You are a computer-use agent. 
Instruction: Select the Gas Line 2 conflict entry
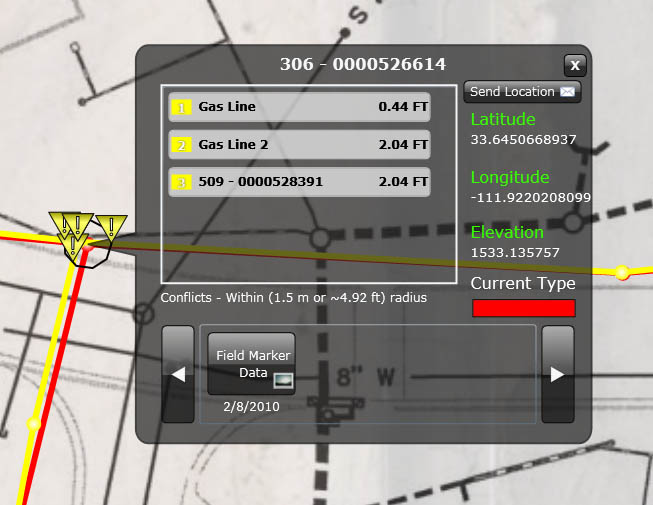coord(300,145)
